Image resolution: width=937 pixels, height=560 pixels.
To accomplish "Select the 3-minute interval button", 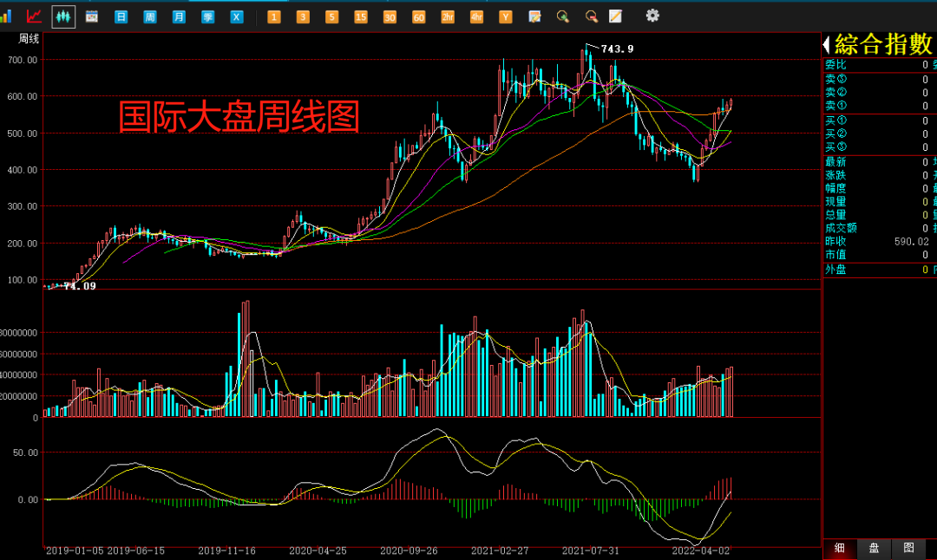I will click(303, 16).
